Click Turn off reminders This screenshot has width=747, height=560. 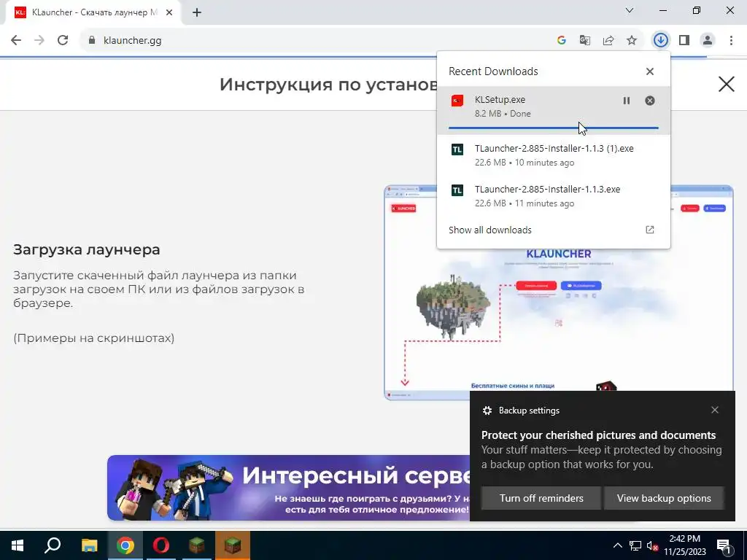541,498
